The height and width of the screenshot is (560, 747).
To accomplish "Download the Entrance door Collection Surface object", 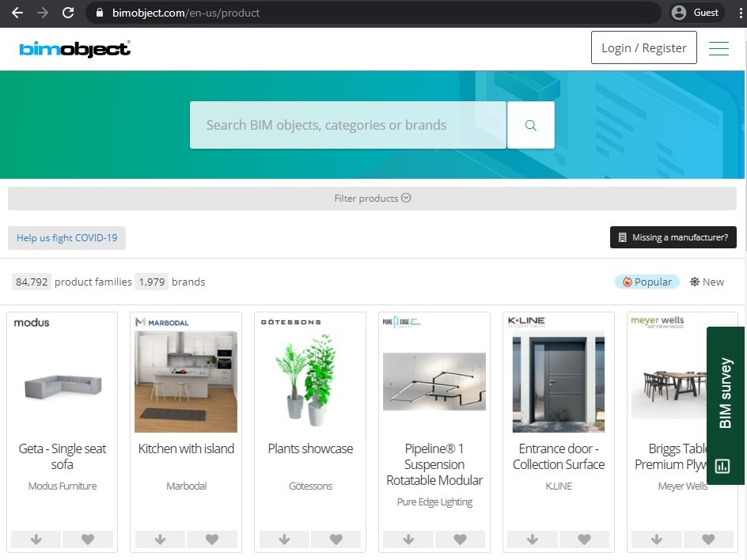I will click(532, 539).
